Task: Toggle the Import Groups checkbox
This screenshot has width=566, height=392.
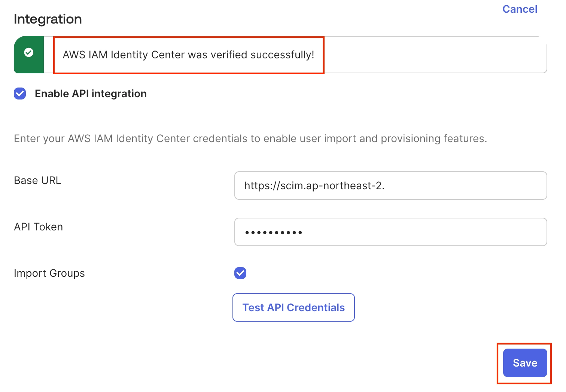Action: pos(240,273)
